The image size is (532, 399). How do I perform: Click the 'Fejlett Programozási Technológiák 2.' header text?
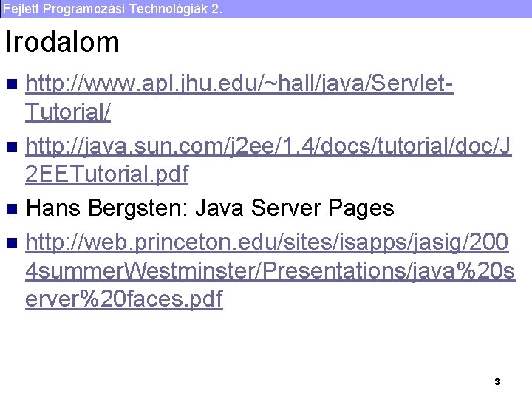112,9
